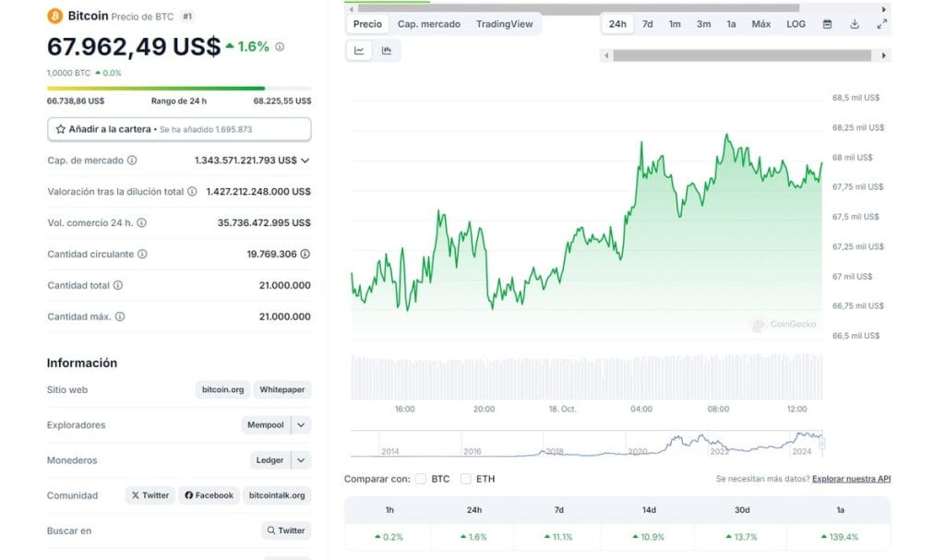
Task: Show info icon next to Cantidad circulante label
Action: 142,255
